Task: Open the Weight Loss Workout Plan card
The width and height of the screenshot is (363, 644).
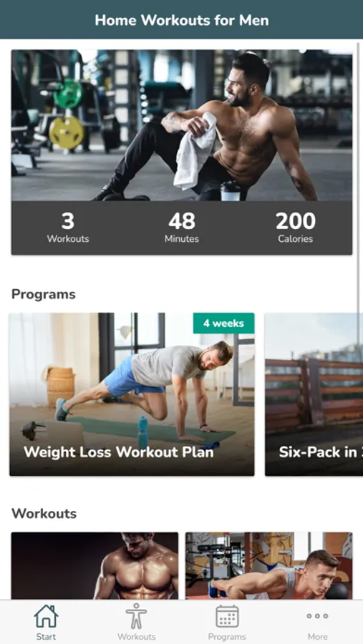Action: [132, 394]
